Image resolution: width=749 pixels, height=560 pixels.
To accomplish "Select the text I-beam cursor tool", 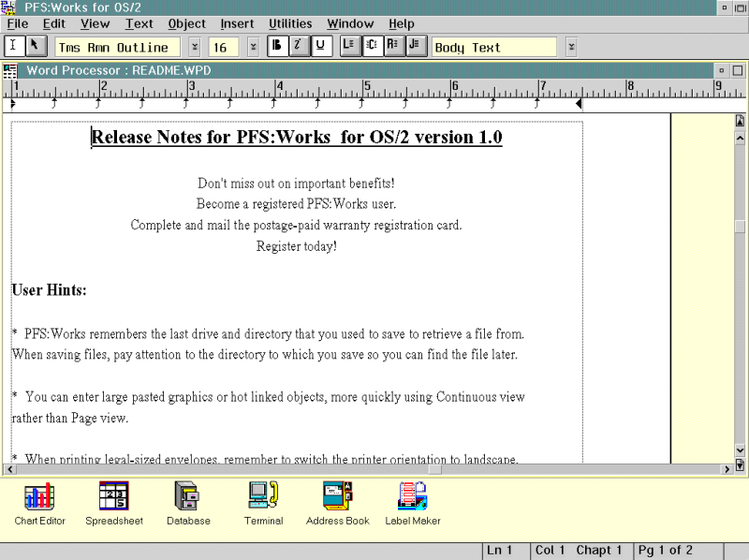I will coord(15,46).
